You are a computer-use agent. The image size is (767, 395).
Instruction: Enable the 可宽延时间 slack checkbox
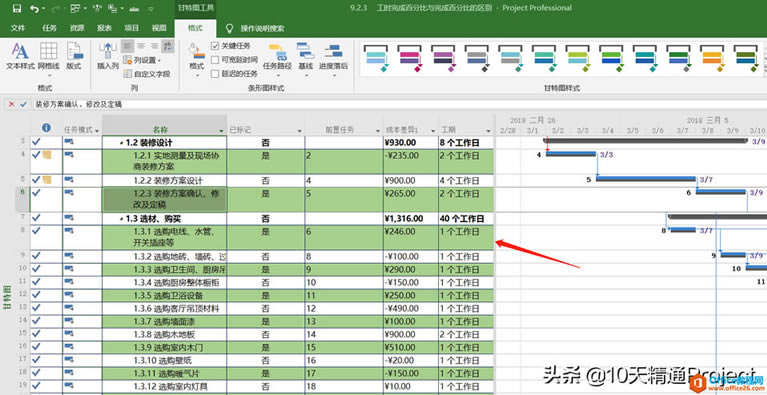[x=215, y=60]
